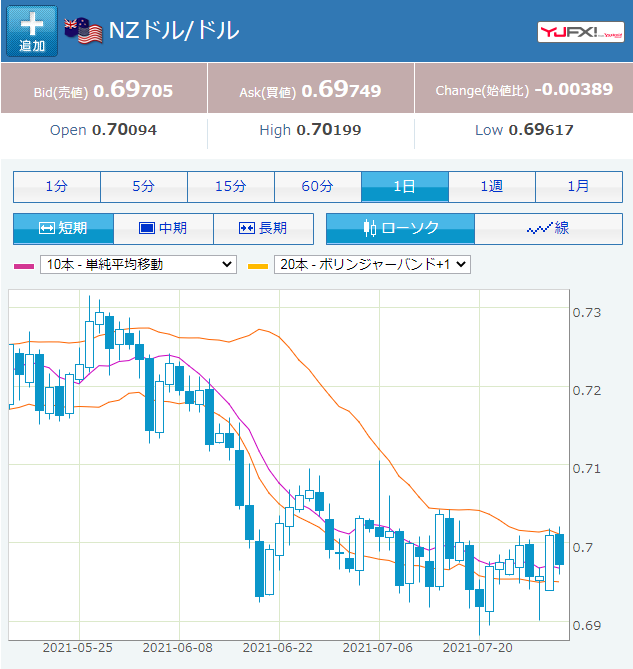
Task: Click the magenta moving average color swatch
Action: [24, 266]
